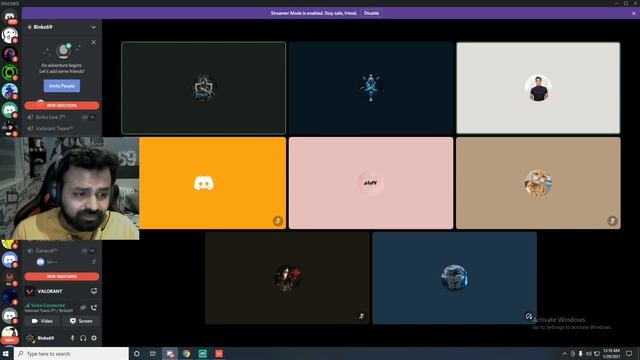This screenshot has height=360, width=640.
Task: Open the green ring logo server
Action: pos(9,73)
